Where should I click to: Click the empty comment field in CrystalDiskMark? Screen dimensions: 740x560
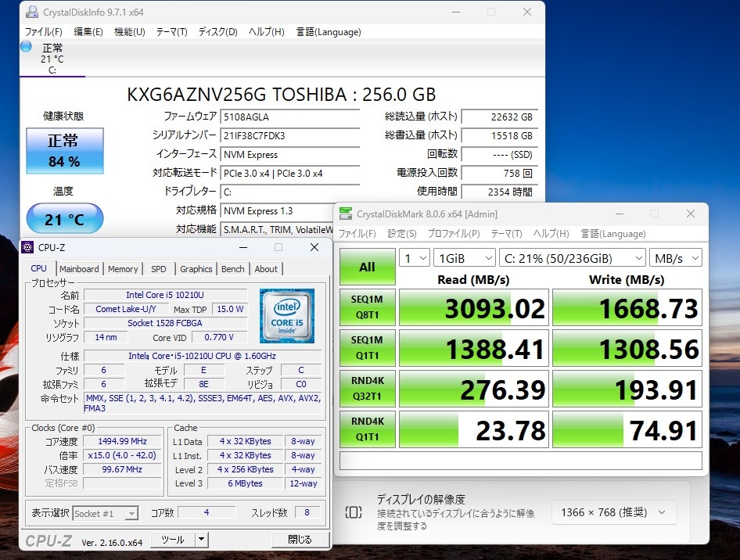520,461
